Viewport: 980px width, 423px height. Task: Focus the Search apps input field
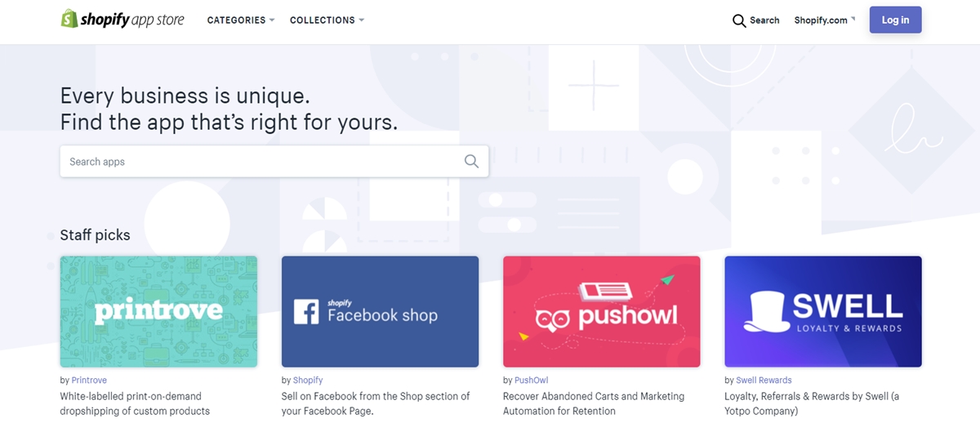pyautogui.click(x=261, y=162)
